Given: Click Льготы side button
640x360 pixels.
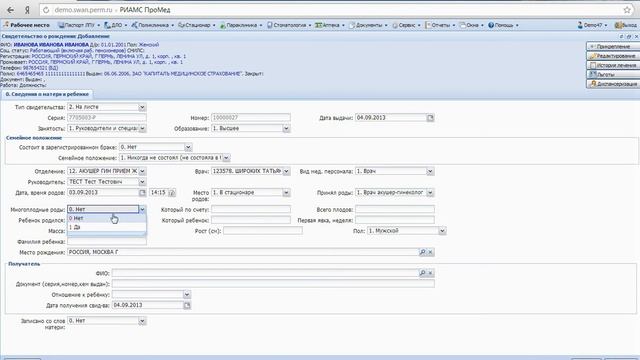Looking at the screenshot, I should click(613, 74).
